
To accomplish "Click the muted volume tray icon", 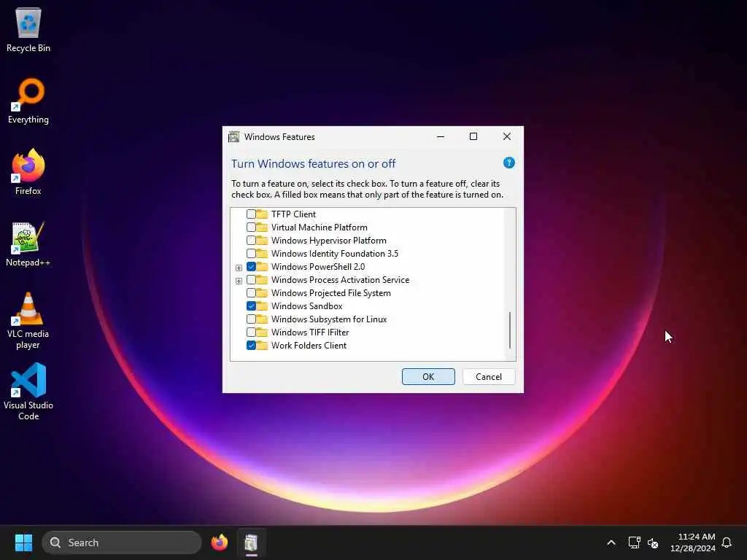I will 653,542.
